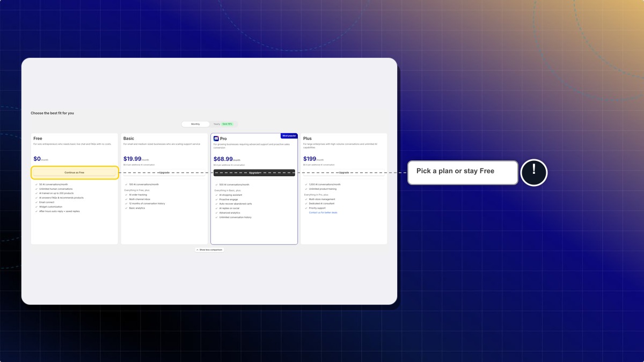The width and height of the screenshot is (644, 362).
Task: Click Auto-recover abandoned carts feature
Action: pos(236,204)
